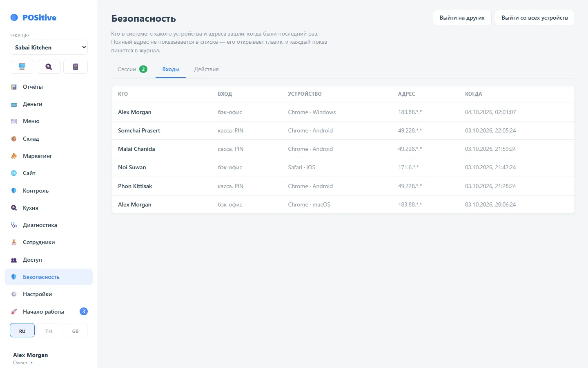Open Отчёты via its chart icon
Image resolution: width=588 pixels, height=368 pixels.
point(14,87)
